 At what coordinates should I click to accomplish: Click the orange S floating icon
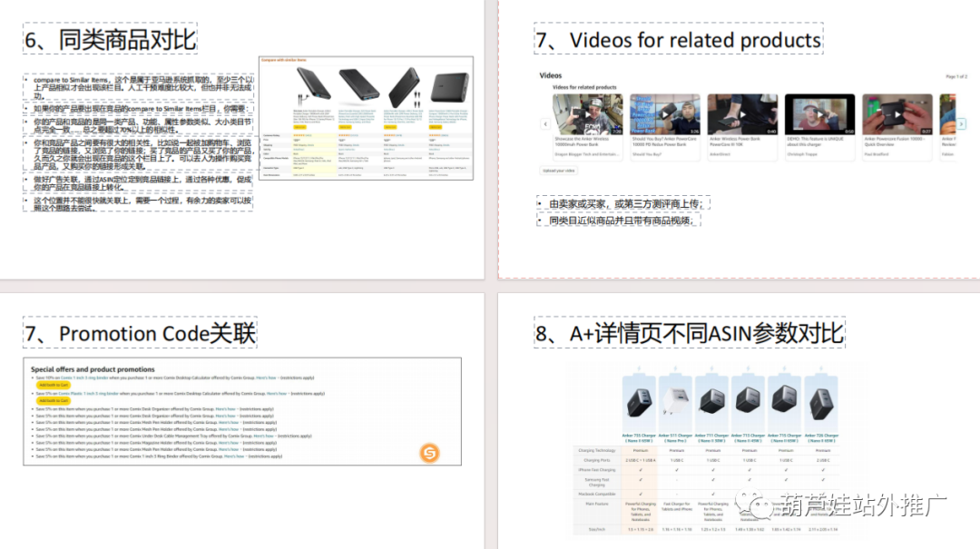click(429, 453)
